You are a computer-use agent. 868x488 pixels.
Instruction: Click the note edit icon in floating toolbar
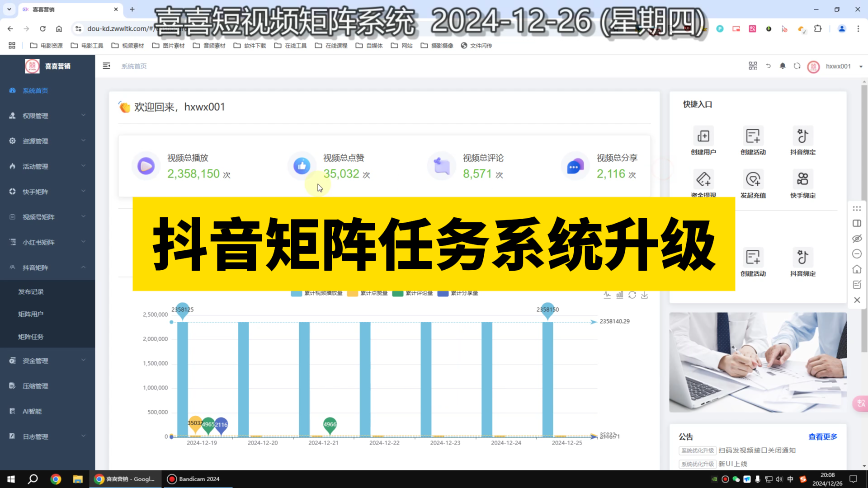point(857,285)
